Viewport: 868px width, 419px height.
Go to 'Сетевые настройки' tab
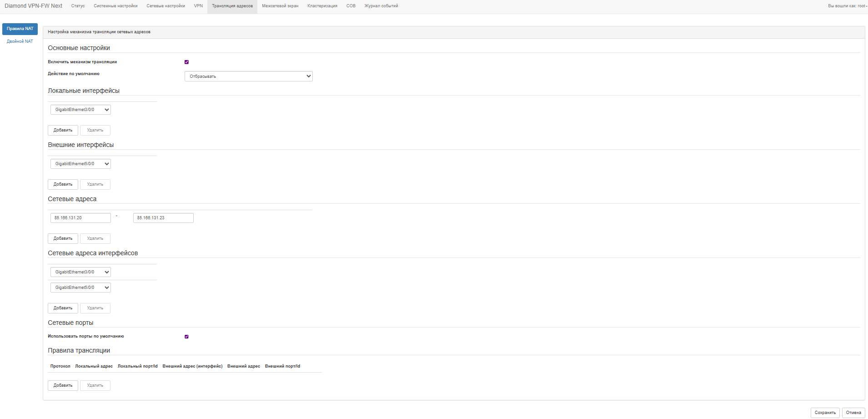[166, 6]
